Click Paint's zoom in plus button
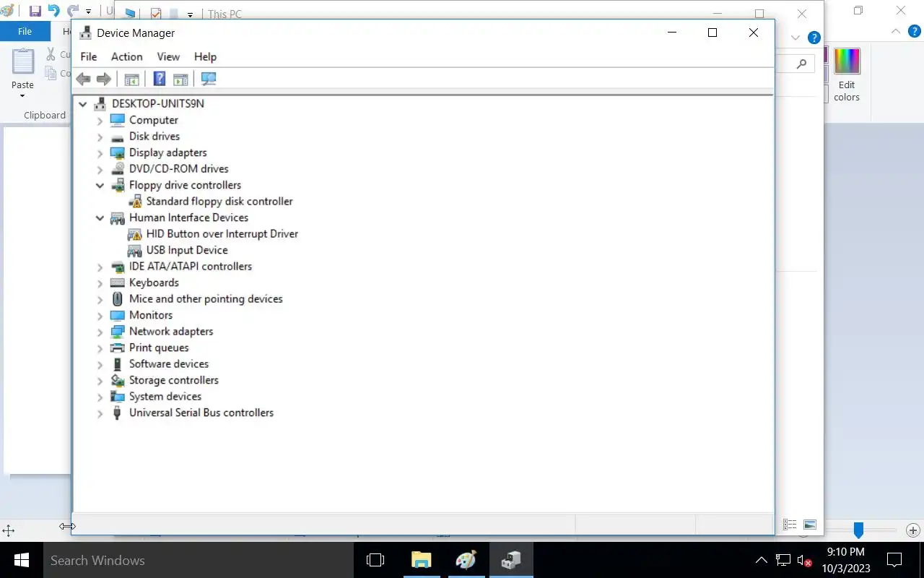This screenshot has height=578, width=924. [912, 530]
